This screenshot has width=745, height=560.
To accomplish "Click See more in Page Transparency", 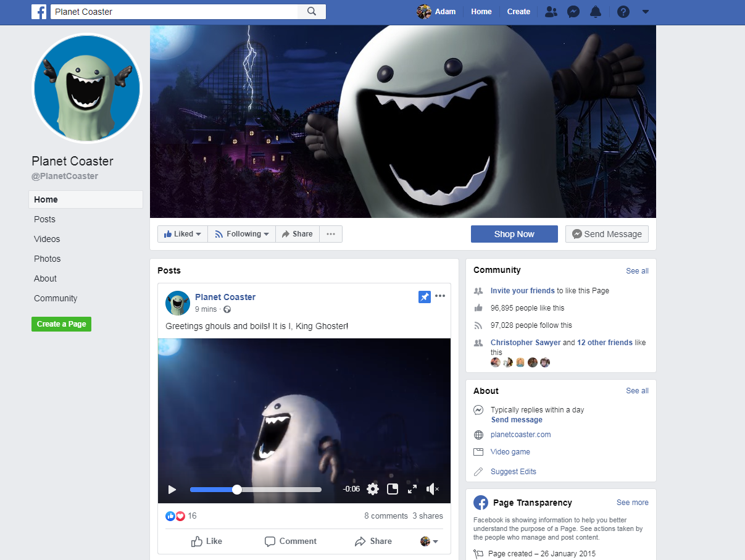I will (633, 503).
